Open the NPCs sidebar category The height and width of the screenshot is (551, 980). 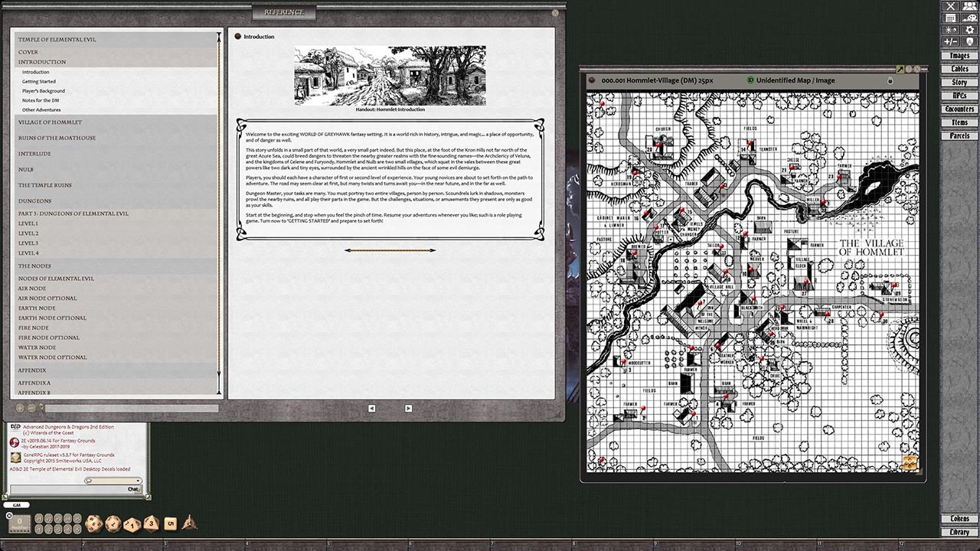959,95
